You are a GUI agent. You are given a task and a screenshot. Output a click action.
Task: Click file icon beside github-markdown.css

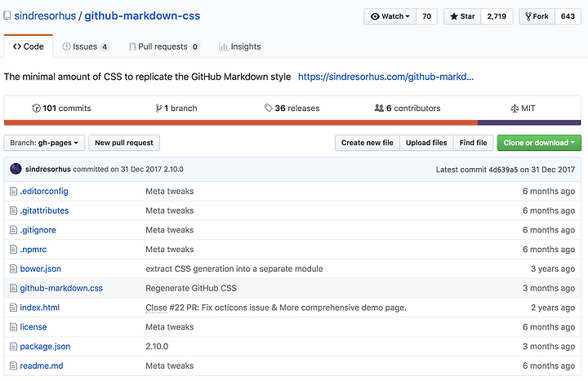click(14, 289)
